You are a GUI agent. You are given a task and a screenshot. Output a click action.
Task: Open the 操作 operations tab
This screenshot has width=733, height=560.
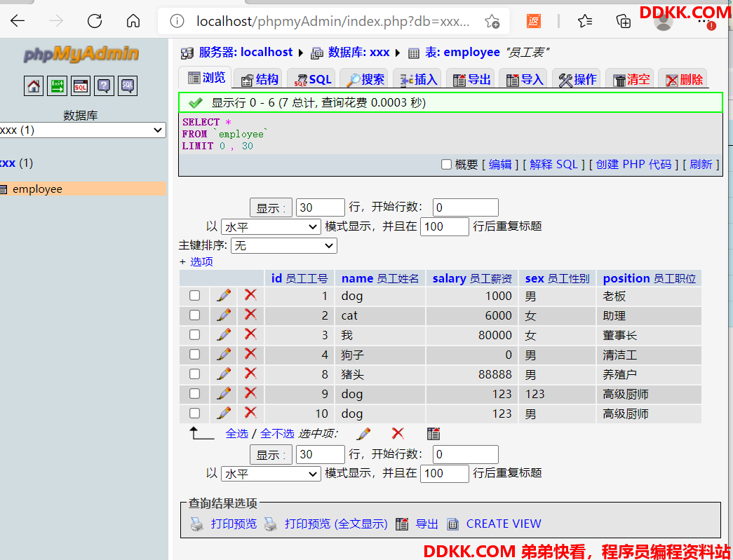[578, 79]
